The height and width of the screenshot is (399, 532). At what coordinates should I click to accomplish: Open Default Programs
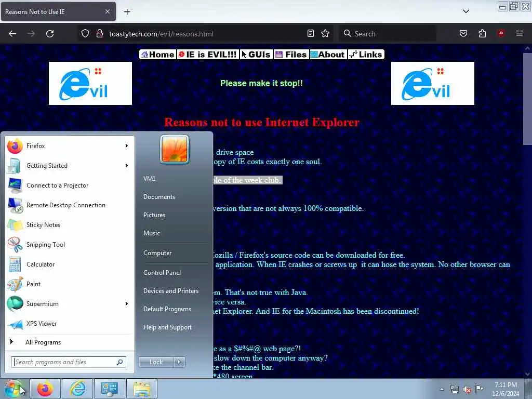tap(167, 309)
